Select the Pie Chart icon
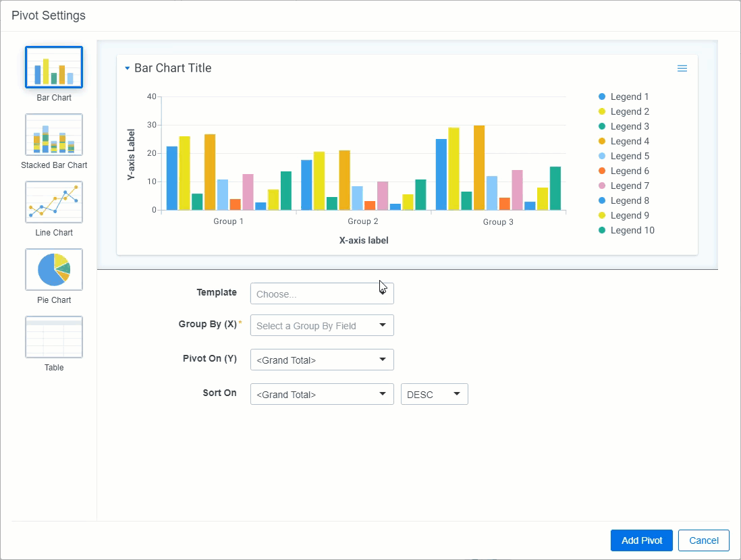This screenshot has height=560, width=741. [x=54, y=270]
